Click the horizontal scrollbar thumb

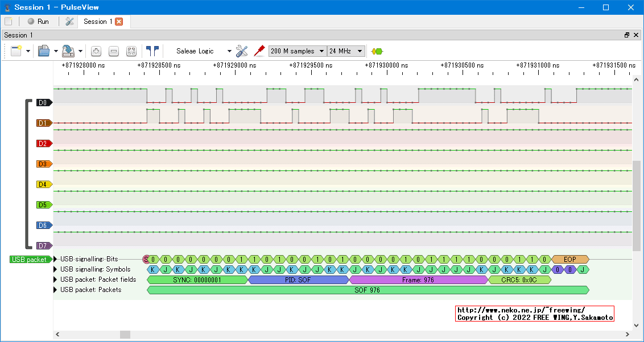(125, 335)
